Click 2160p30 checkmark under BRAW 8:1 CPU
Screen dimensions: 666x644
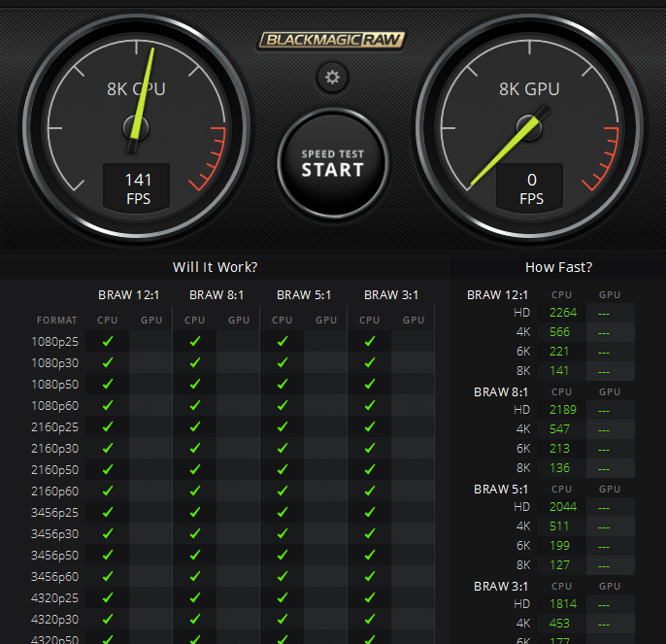tap(195, 448)
